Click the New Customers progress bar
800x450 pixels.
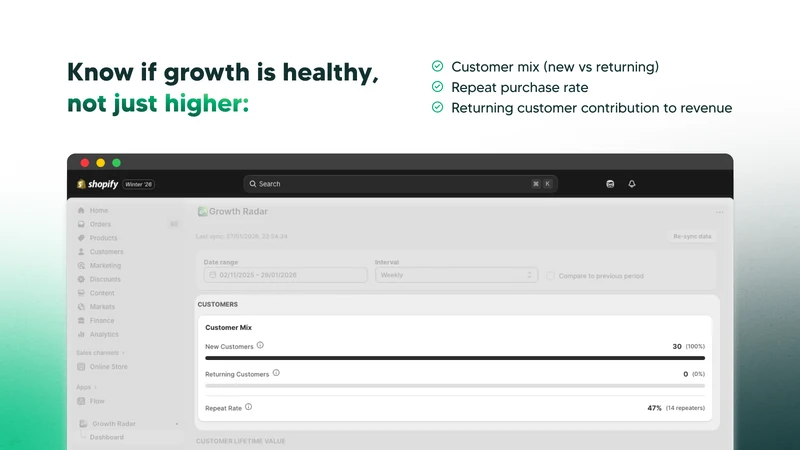click(455, 358)
